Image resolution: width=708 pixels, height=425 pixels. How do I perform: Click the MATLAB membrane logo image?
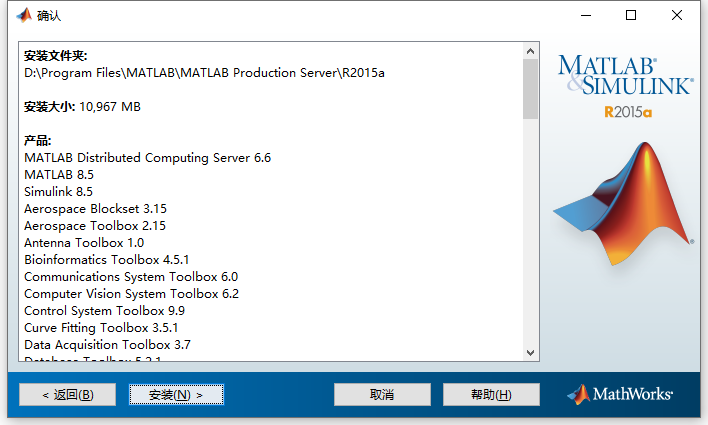tap(623, 203)
